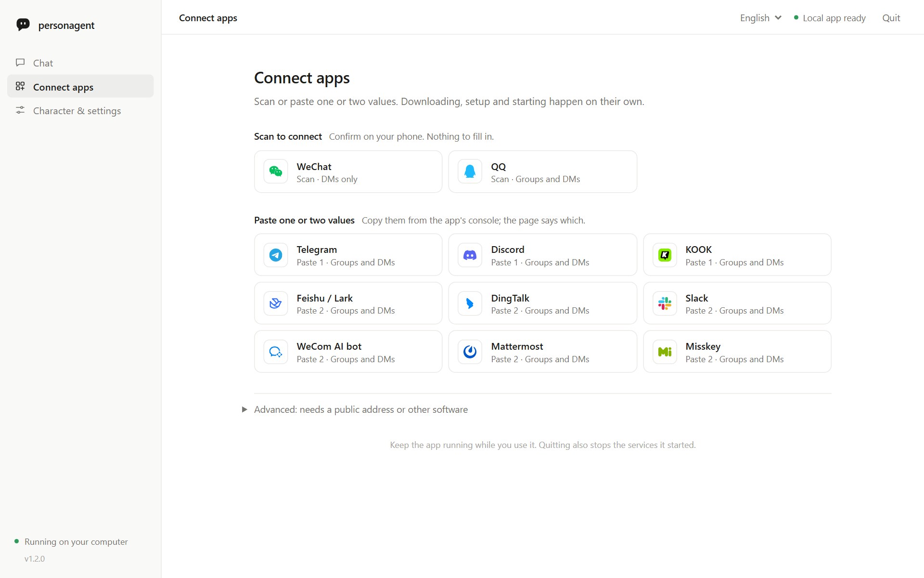Click the Mattermost icon

coord(470,352)
